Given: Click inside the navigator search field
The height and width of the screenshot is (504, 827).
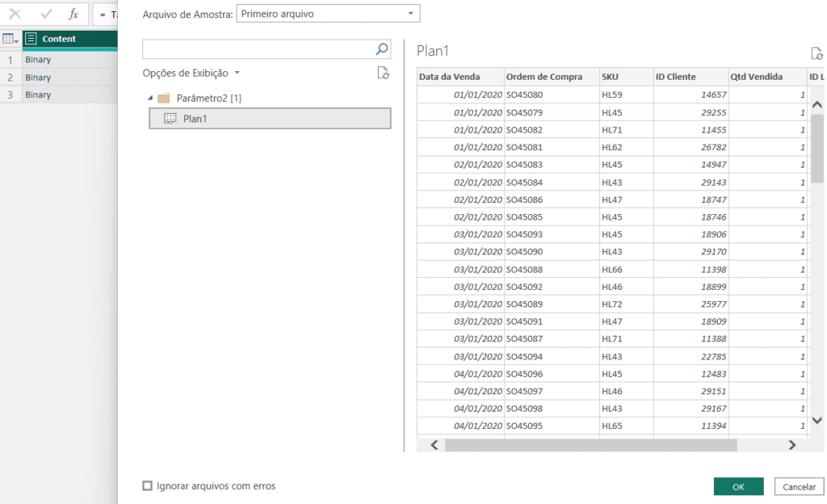Looking at the screenshot, I should pyautogui.click(x=258, y=49).
